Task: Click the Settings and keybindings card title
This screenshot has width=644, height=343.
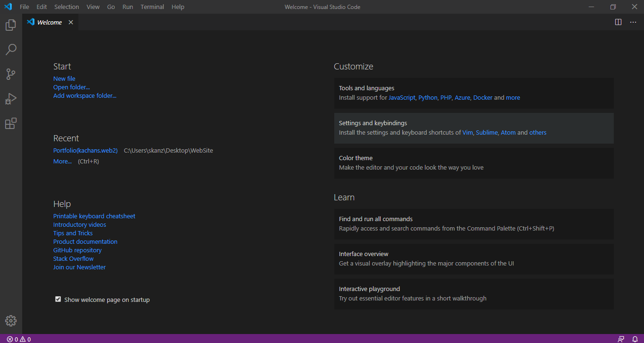Action: click(373, 123)
